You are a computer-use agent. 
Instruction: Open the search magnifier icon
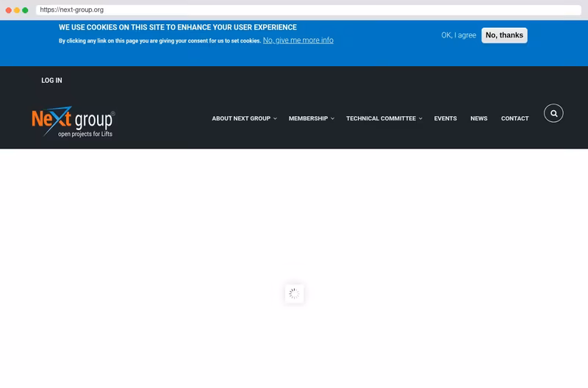(x=553, y=113)
